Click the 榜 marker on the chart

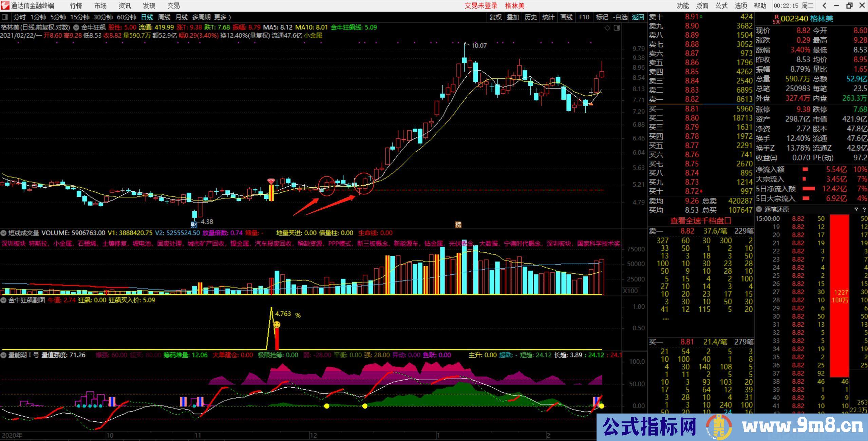[458, 224]
